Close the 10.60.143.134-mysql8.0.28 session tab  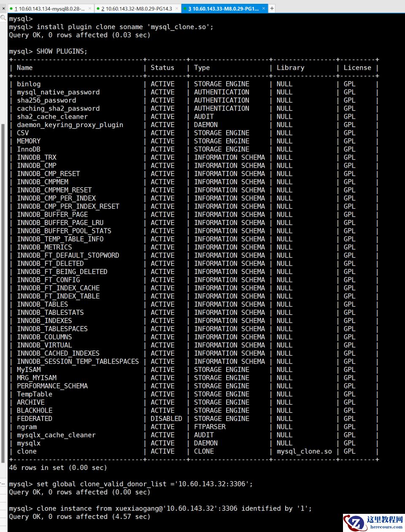89,8
